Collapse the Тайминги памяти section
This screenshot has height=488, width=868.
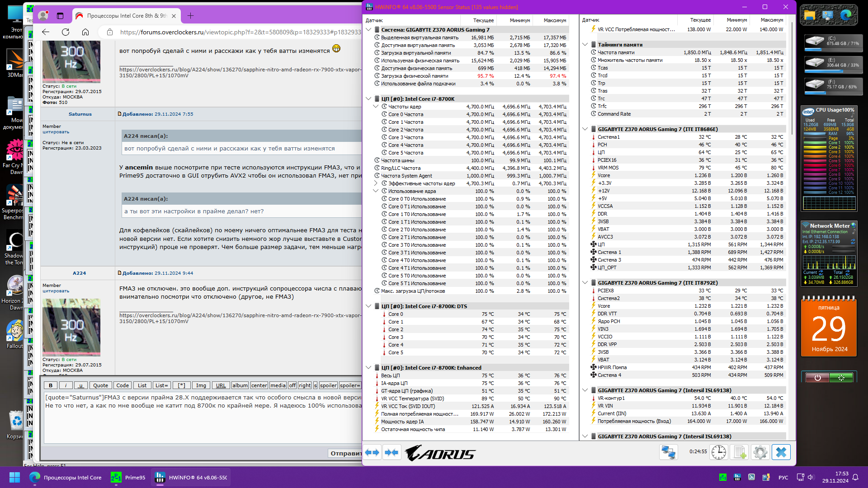[585, 45]
